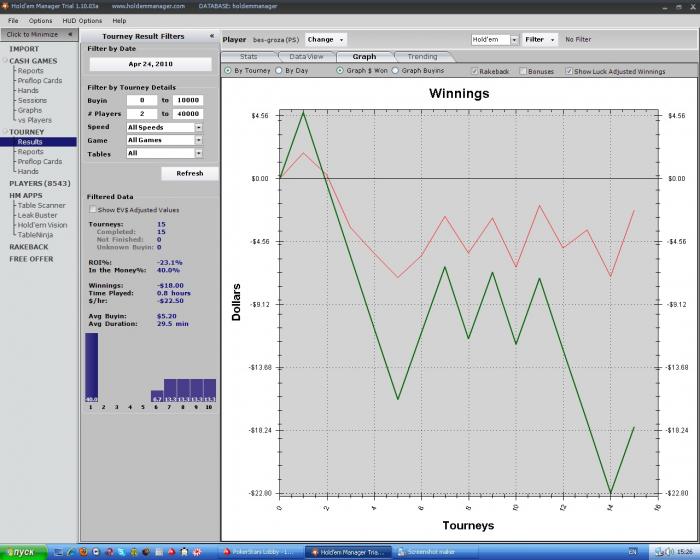Screen dimensions: 700x560
Task: Click the Windows Start button
Action: [23, 552]
